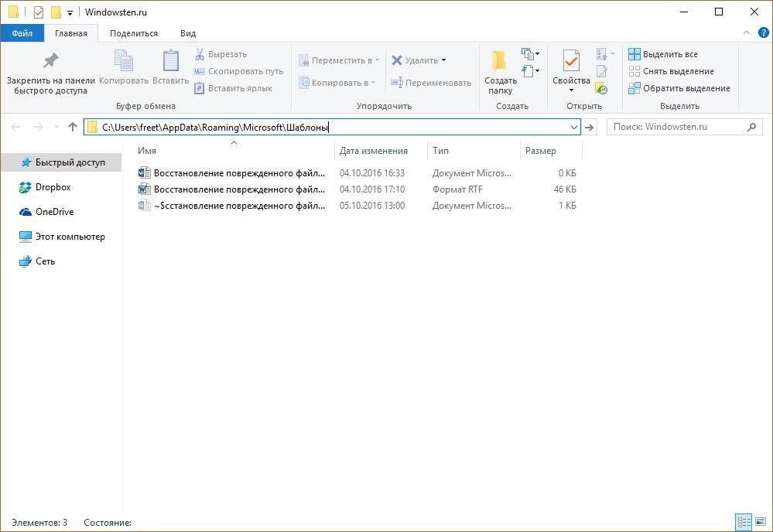Click the 'Закрепить на панели быстрого доступа' pin icon

(50, 61)
